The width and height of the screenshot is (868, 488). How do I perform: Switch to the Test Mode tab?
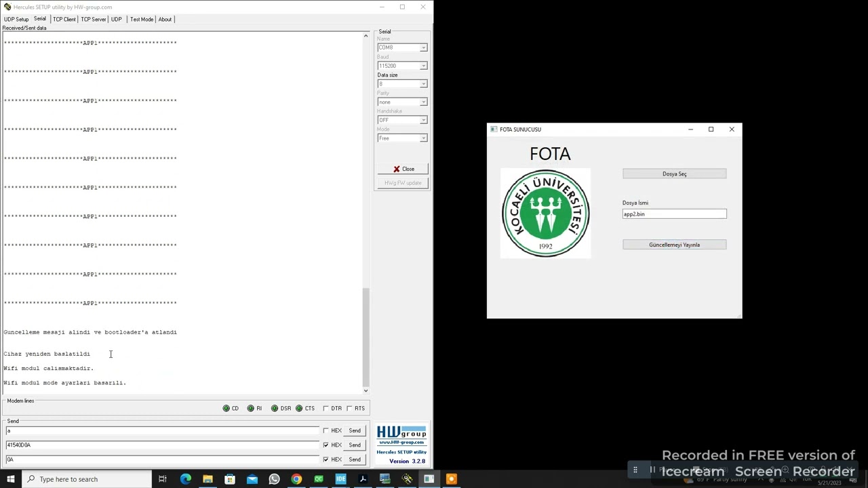tap(142, 19)
